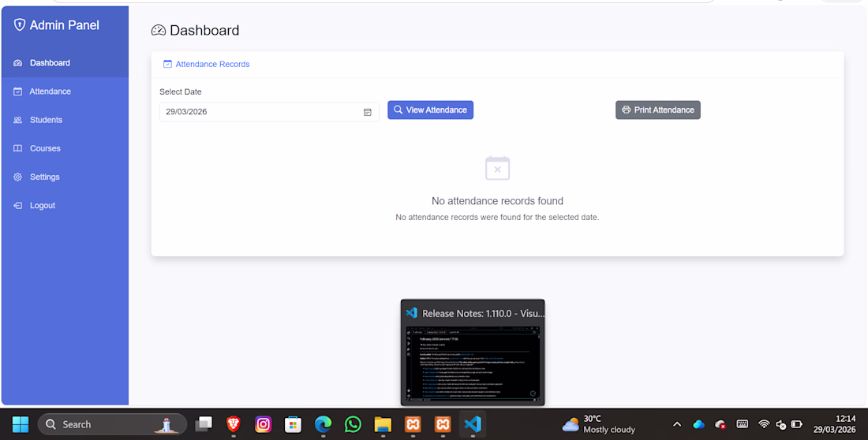Image resolution: width=868 pixels, height=440 pixels.
Task: Click the OneDrive cloud tray icon
Action: pos(698,424)
